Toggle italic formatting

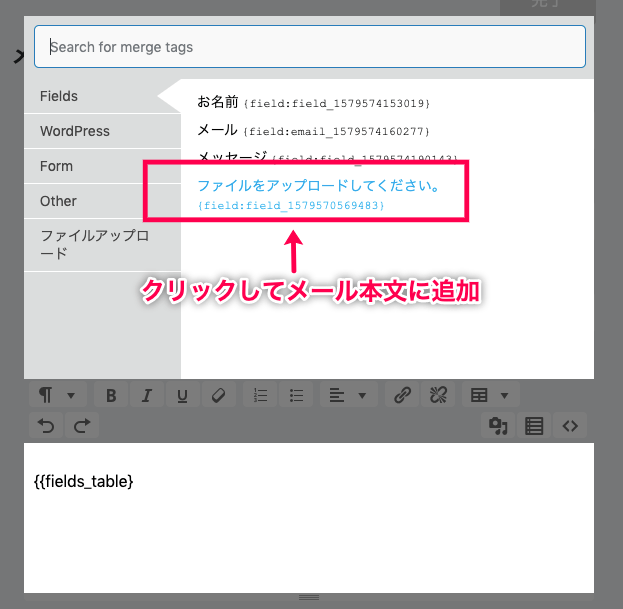tap(147, 395)
